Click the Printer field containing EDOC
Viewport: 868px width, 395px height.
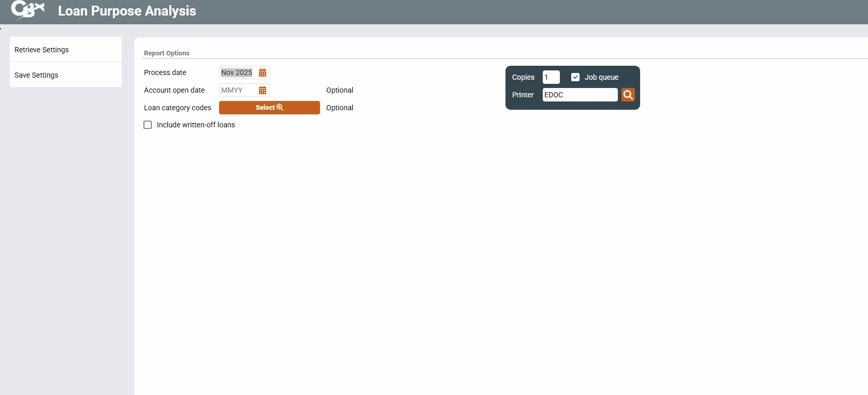(x=579, y=95)
